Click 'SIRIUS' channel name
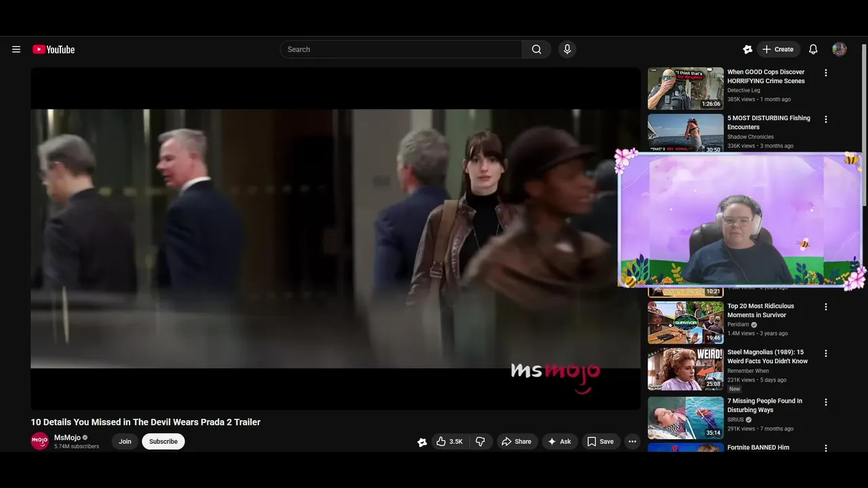The image size is (868, 488). coord(736,420)
